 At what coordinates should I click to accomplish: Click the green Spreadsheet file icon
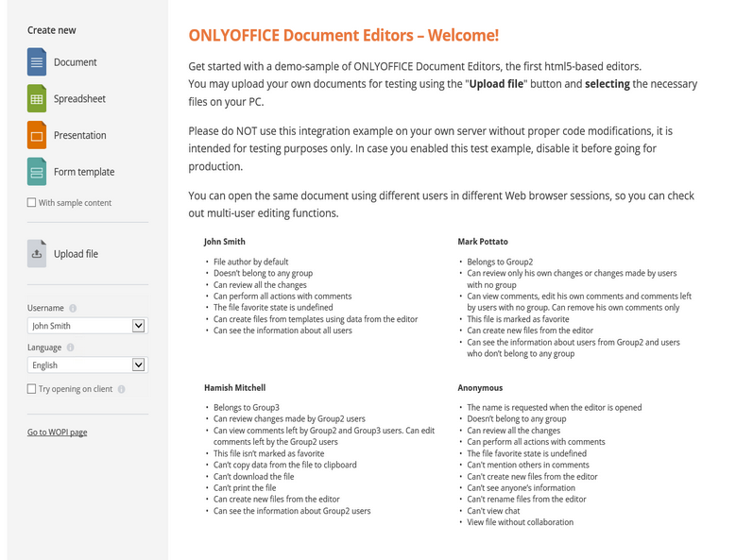click(x=37, y=98)
